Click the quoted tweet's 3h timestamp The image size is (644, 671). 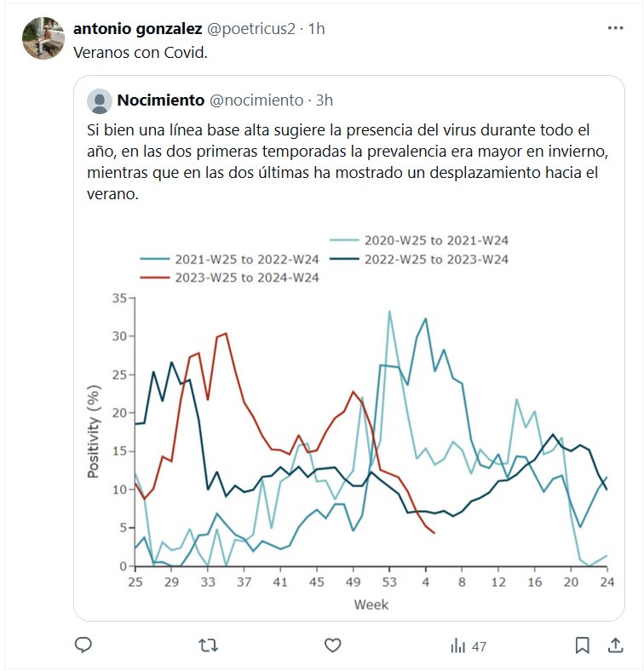click(324, 100)
